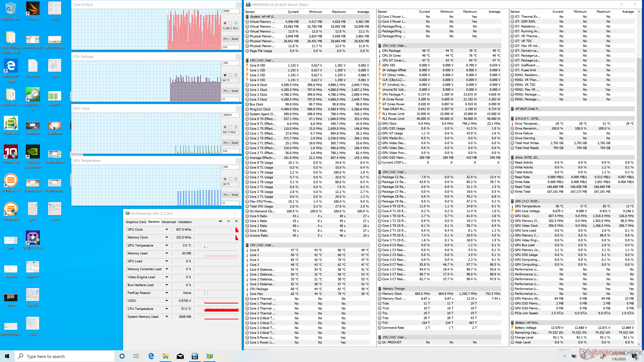Click dark purple swatch in CPU Package graph

coord(225,75)
